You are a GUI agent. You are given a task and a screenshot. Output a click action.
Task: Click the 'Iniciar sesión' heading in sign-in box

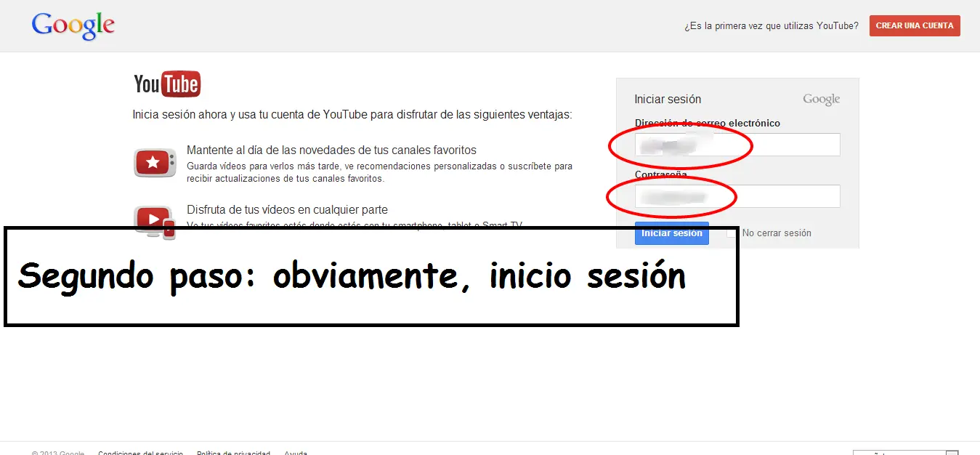click(x=668, y=100)
